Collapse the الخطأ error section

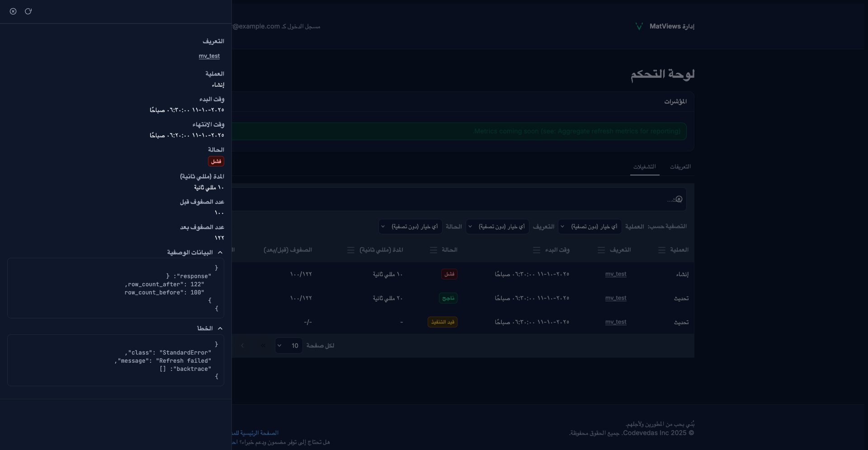click(220, 328)
